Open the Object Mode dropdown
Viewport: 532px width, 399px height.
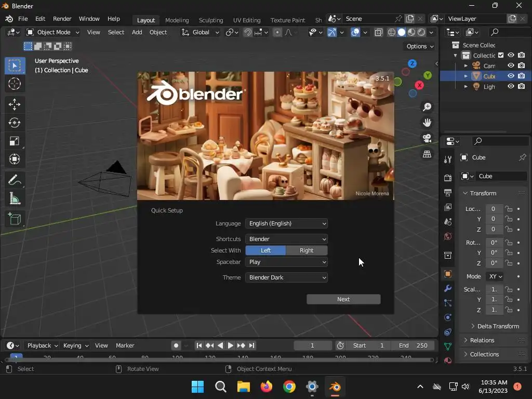click(54, 32)
